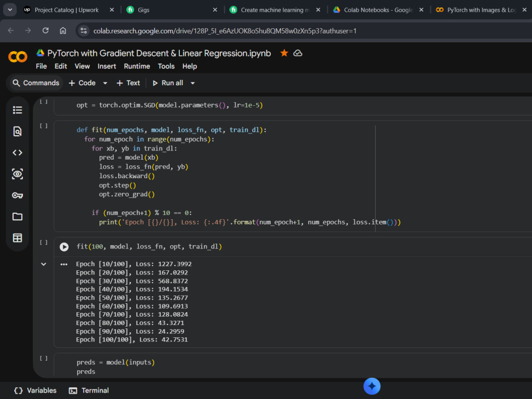Reload the browser page
This screenshot has height=399, width=532.
click(45, 30)
